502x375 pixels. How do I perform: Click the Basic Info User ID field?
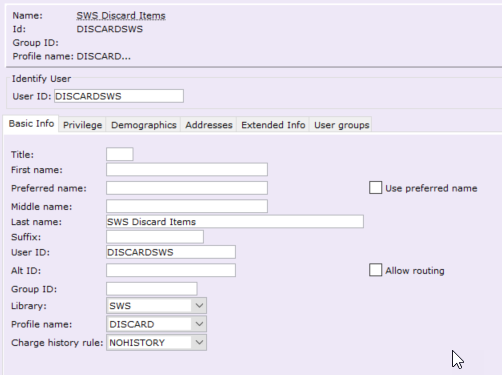tap(171, 252)
